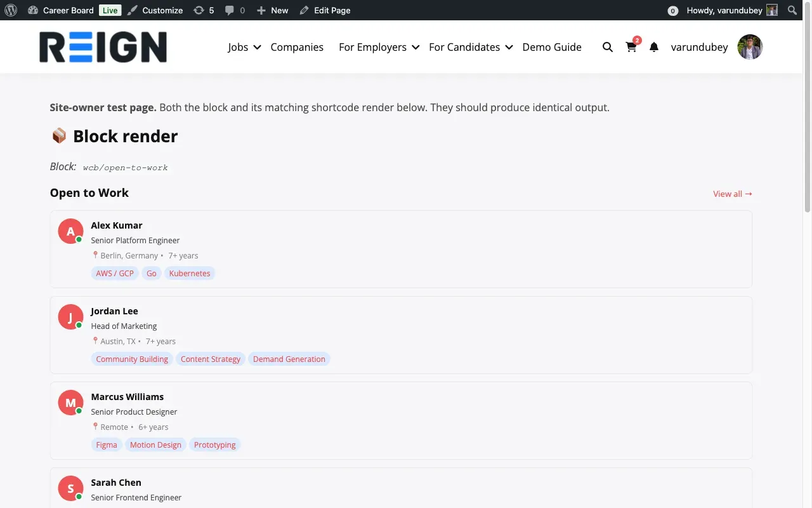Open admin bar search magnifier

pyautogui.click(x=792, y=10)
